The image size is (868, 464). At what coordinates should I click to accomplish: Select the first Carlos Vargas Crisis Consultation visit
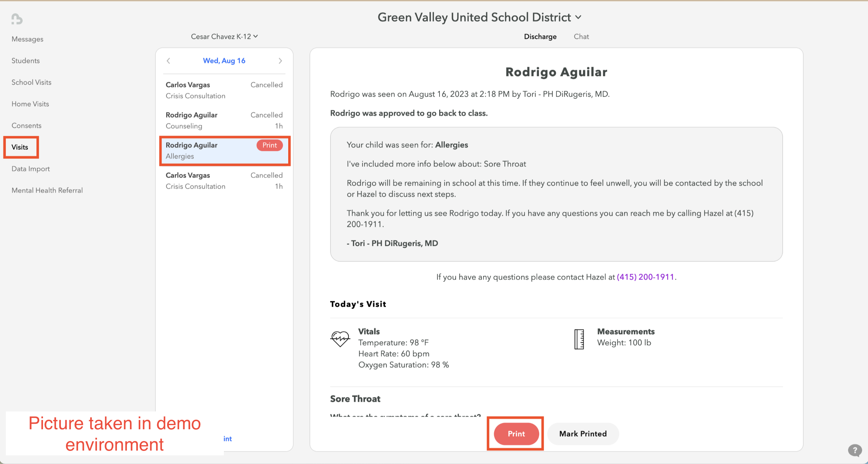tap(224, 90)
